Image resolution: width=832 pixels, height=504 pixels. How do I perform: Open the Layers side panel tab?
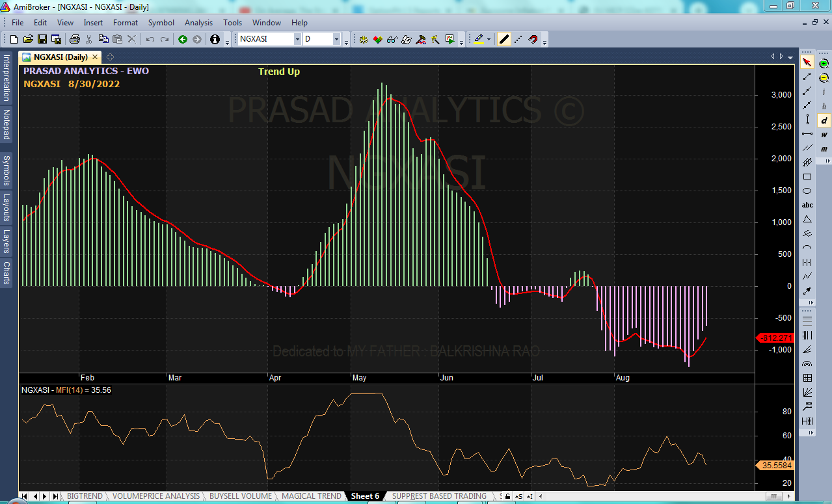(7, 241)
